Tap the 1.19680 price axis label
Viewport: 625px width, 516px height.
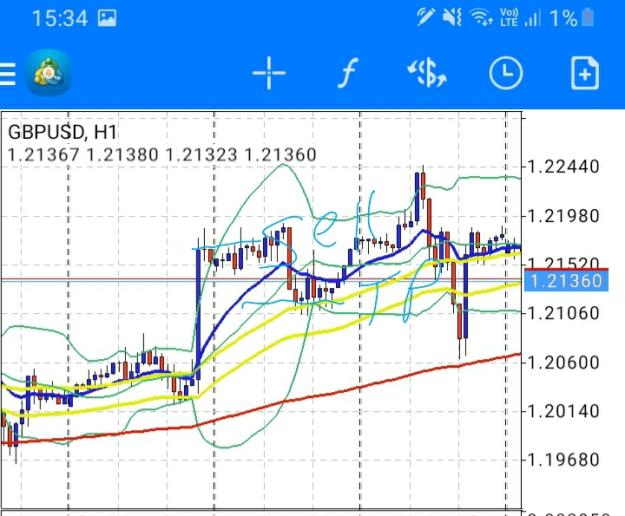pos(563,460)
